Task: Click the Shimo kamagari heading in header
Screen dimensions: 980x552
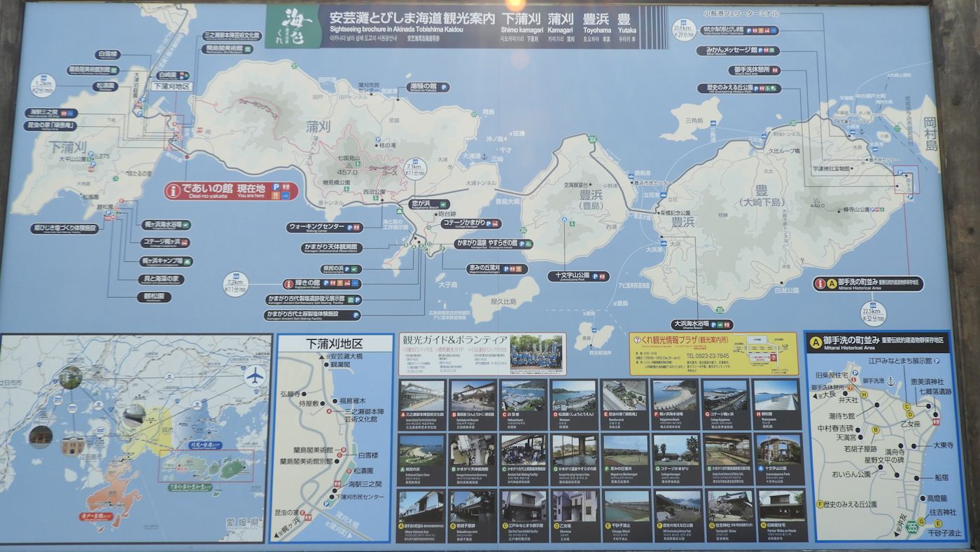Action: (521, 30)
